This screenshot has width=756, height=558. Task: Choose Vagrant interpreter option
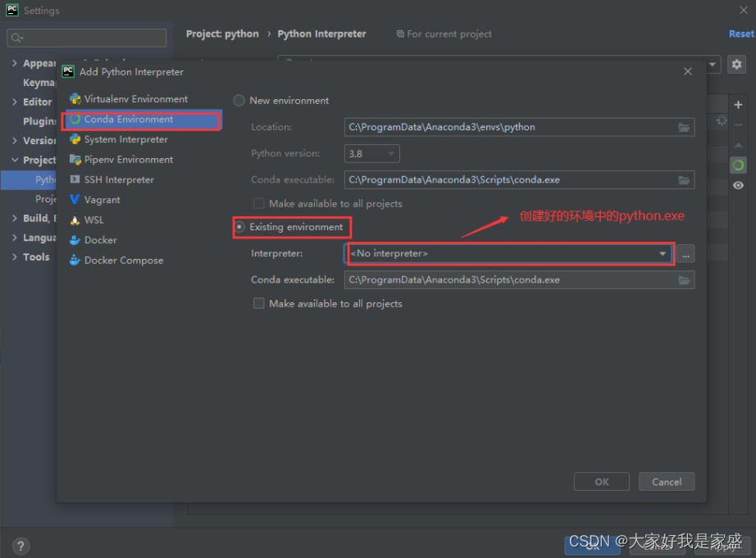95,199
